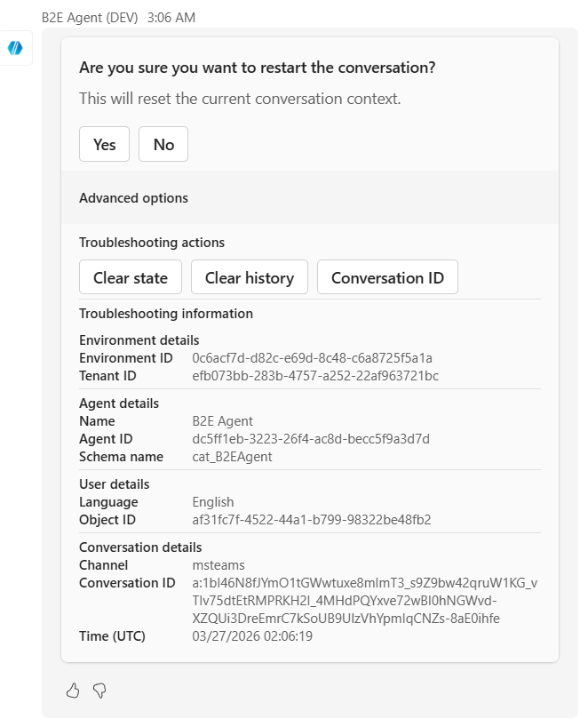Screen dimensions: 588x727
Task: Click the thumbs up feedback icon
Action: point(73,690)
